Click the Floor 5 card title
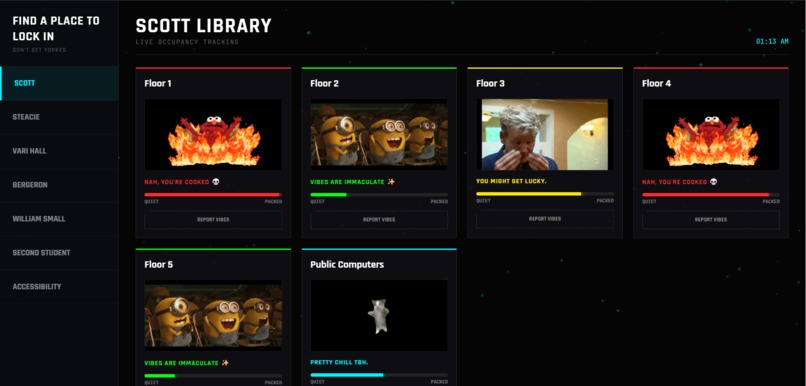This screenshot has width=806, height=386. coord(158,265)
